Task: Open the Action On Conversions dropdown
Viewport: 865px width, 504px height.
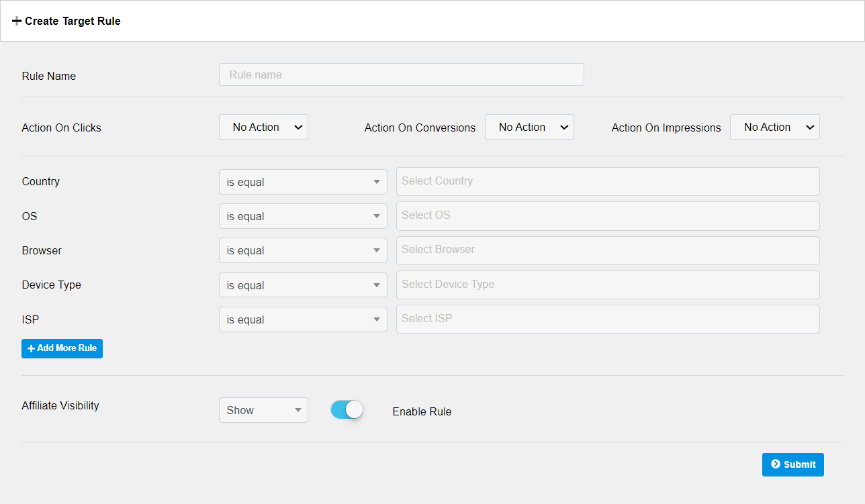Action: [x=529, y=127]
